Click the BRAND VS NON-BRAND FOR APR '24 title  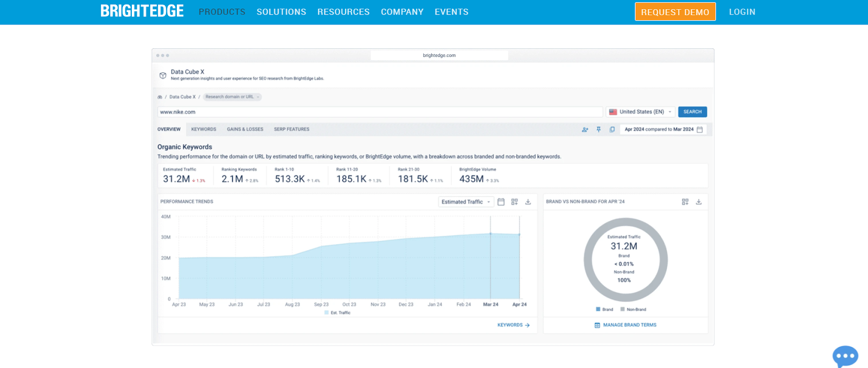tap(585, 202)
